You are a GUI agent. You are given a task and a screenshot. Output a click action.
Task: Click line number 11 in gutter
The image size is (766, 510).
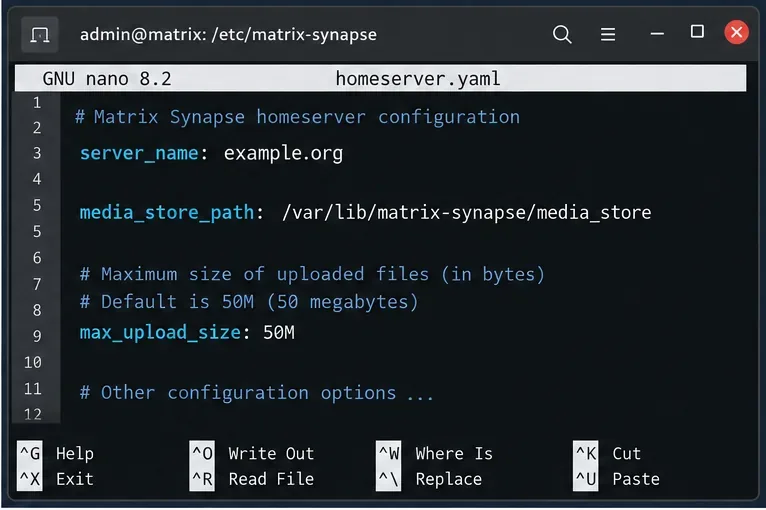click(x=33, y=389)
